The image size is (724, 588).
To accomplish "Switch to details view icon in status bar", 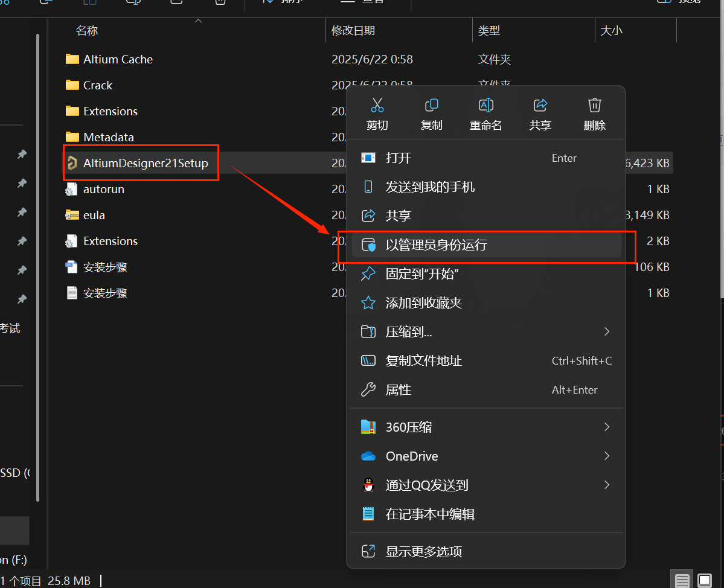I will 682,580.
